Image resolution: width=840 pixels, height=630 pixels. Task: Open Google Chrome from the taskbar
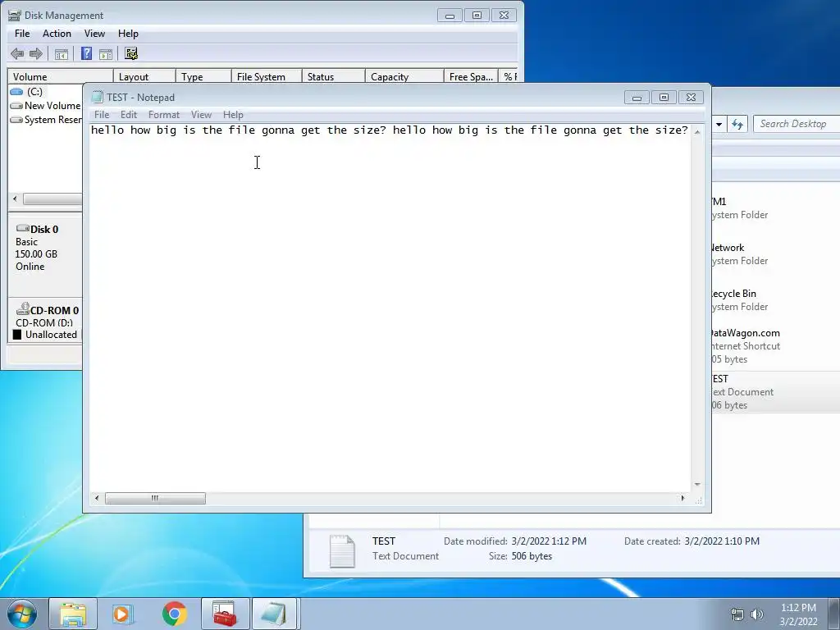pyautogui.click(x=174, y=614)
